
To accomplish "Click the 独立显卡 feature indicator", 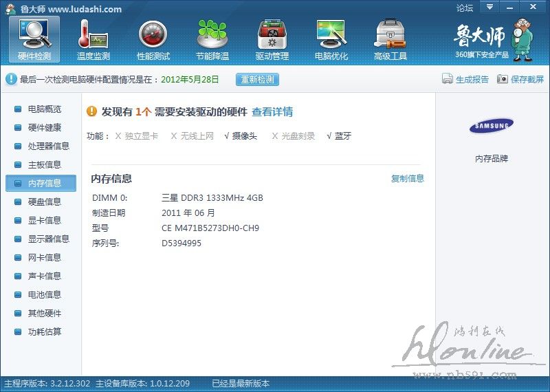I will click(x=136, y=136).
